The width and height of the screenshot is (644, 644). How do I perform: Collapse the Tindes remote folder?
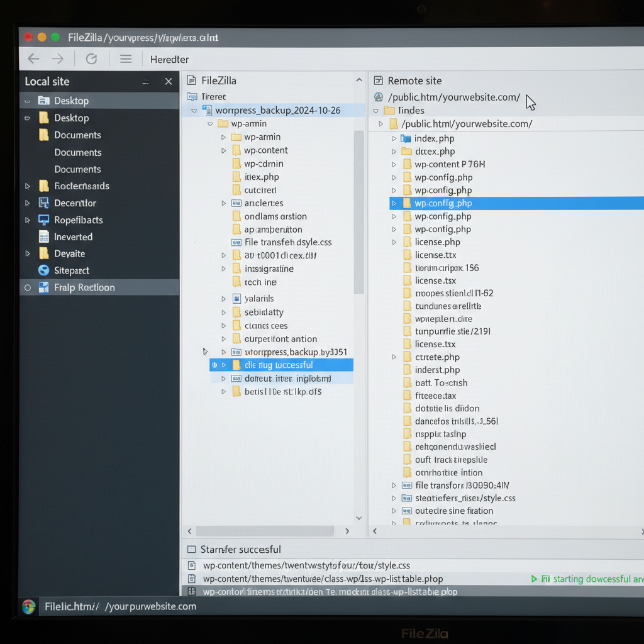coord(376,111)
